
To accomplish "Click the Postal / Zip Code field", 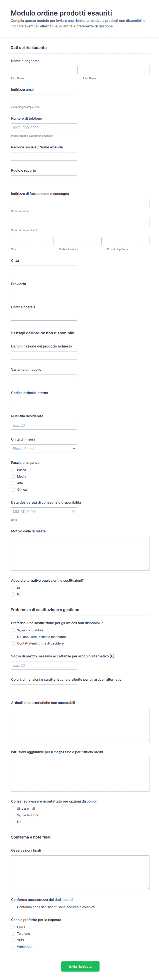I will [128, 241].
